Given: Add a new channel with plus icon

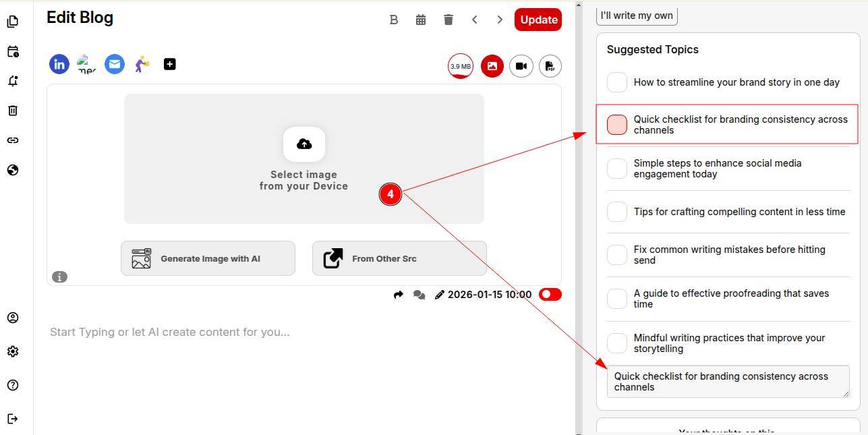Looking at the screenshot, I should (x=170, y=64).
